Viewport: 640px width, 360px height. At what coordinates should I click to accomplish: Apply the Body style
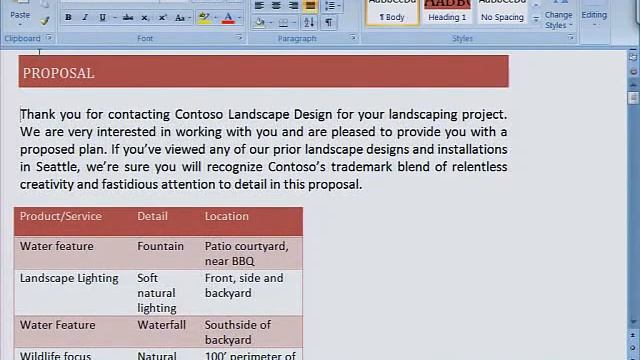click(x=392, y=12)
